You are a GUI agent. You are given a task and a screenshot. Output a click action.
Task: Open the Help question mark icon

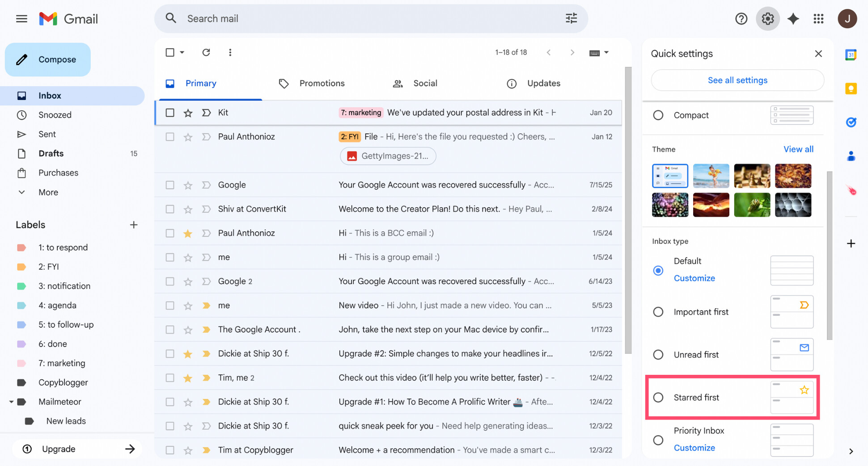[x=741, y=18]
